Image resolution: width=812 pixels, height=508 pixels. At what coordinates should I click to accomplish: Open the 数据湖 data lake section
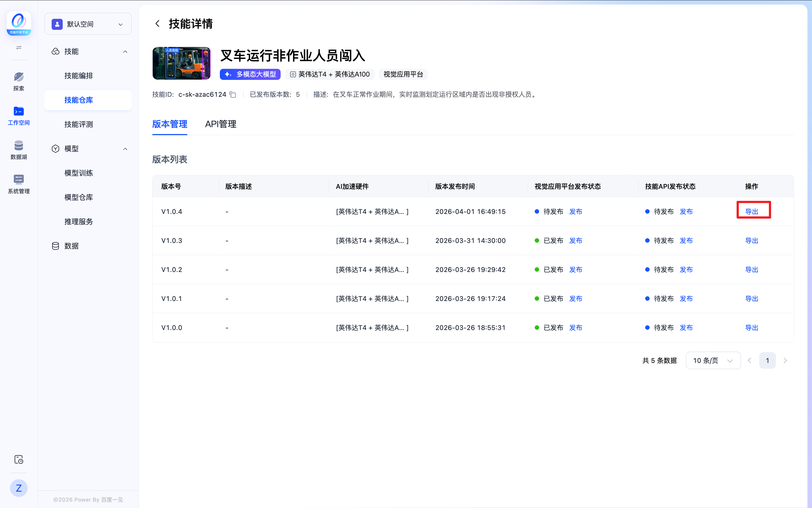[19, 150]
